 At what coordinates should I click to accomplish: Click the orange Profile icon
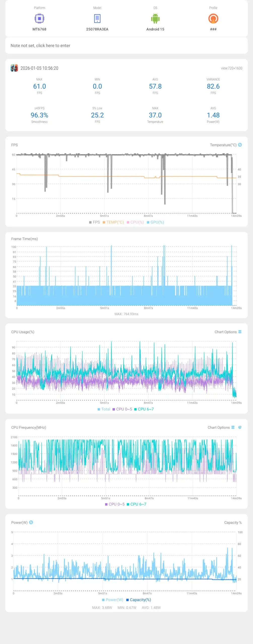(x=213, y=19)
